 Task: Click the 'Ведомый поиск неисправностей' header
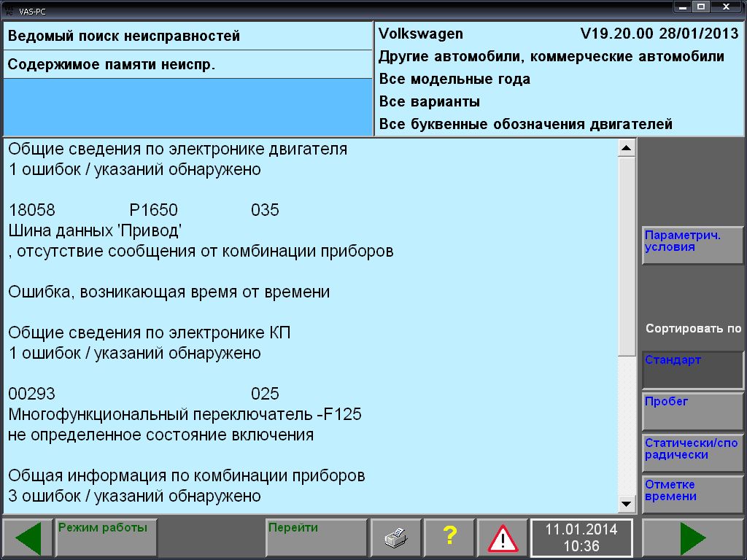[x=124, y=36]
